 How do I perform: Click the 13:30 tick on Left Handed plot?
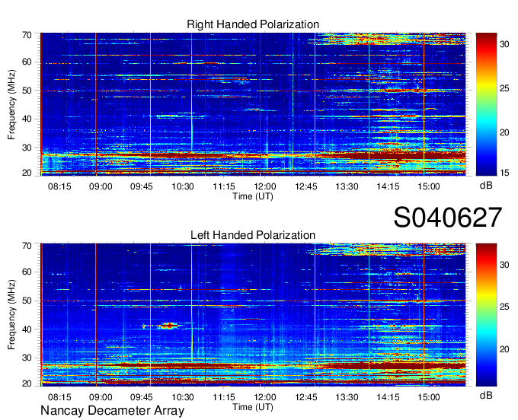pos(347,397)
